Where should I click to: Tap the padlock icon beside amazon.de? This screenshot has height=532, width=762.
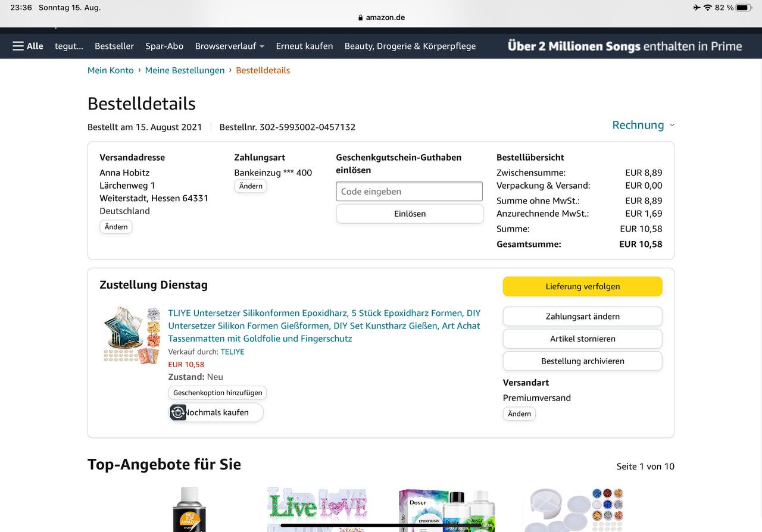(x=361, y=18)
